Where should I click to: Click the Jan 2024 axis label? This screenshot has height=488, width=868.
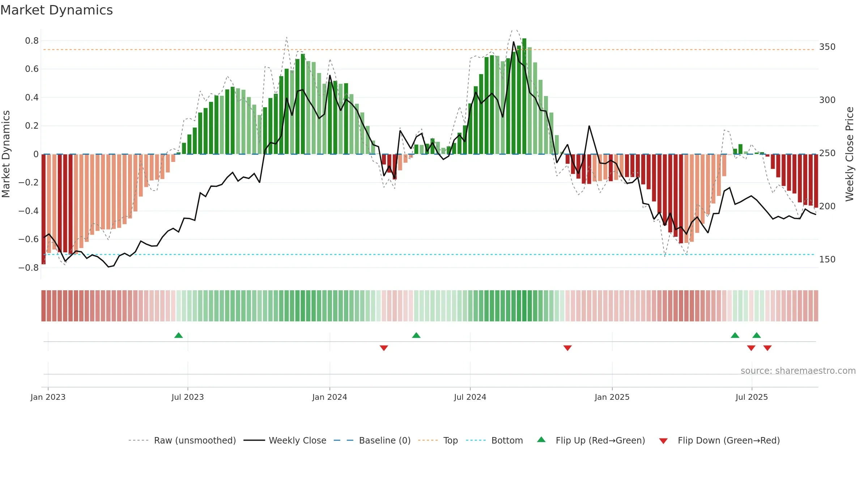point(330,397)
